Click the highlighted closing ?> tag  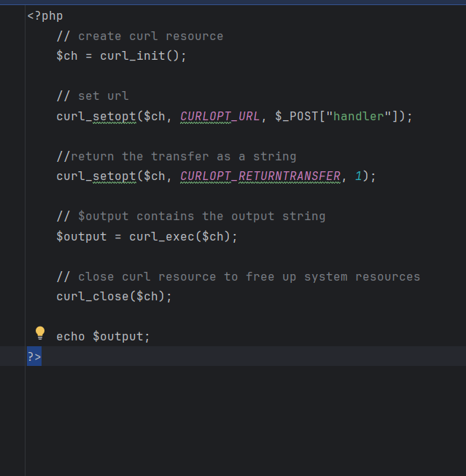[34, 356]
